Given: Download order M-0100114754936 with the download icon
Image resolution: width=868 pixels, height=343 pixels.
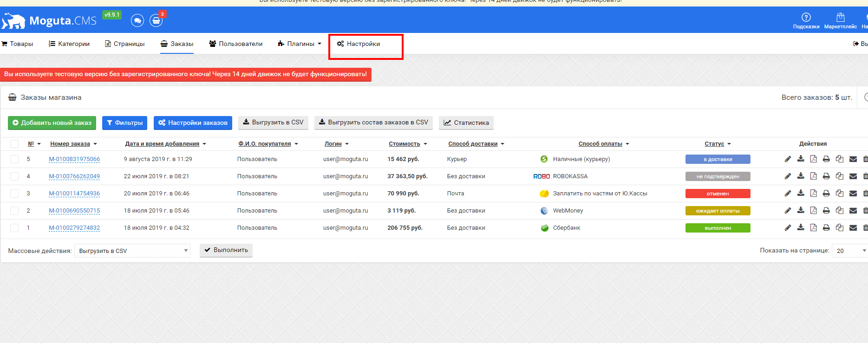Looking at the screenshot, I should tap(801, 194).
